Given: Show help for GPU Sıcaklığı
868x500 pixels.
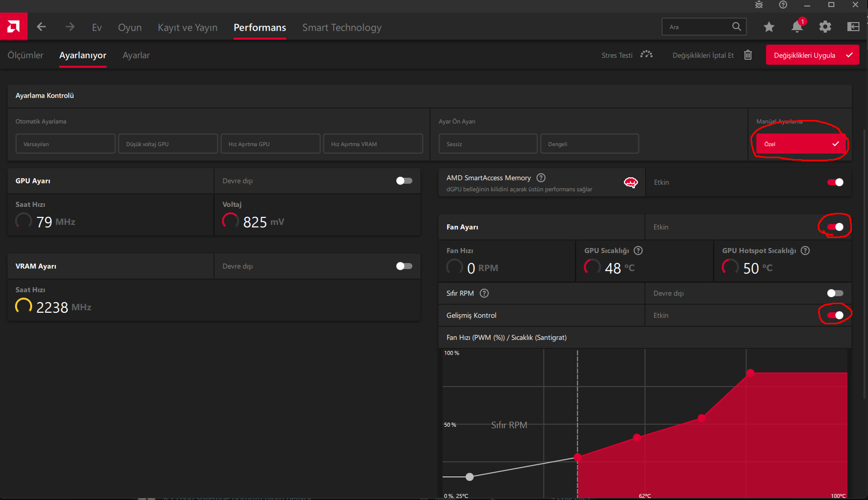Looking at the screenshot, I should (x=638, y=251).
